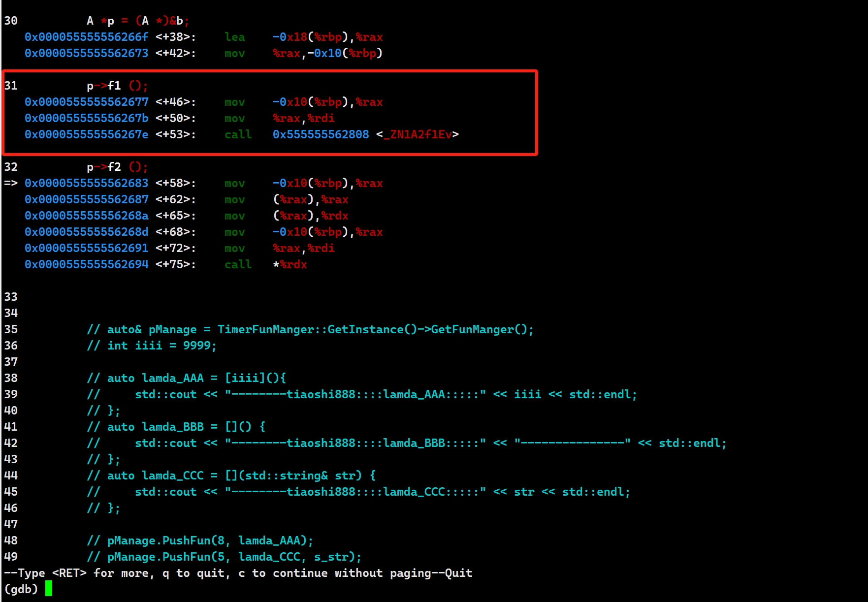868x602 pixels.
Task: Select call target 0x555555562808
Action: pyautogui.click(x=321, y=134)
